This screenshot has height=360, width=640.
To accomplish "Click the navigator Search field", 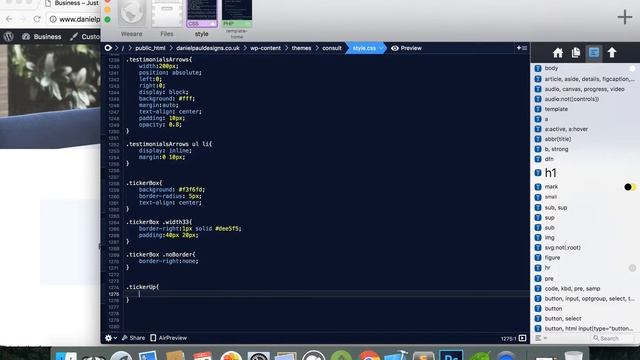I will [x=611, y=338].
